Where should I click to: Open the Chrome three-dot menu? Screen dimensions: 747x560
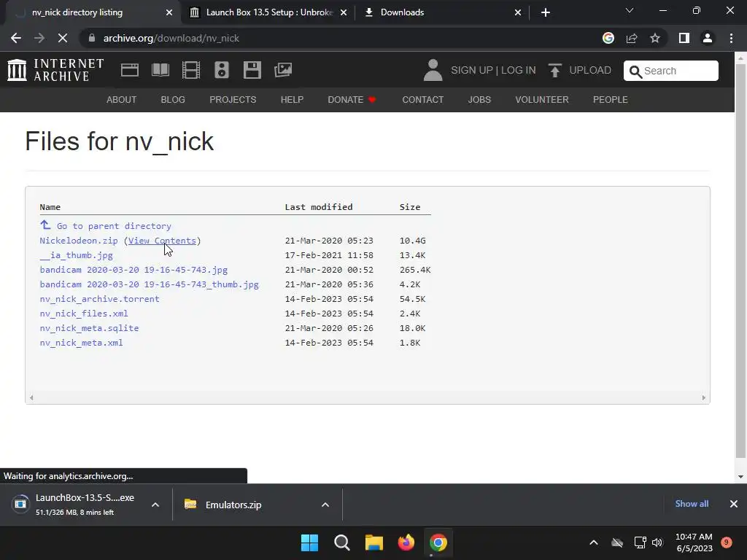pyautogui.click(x=731, y=38)
